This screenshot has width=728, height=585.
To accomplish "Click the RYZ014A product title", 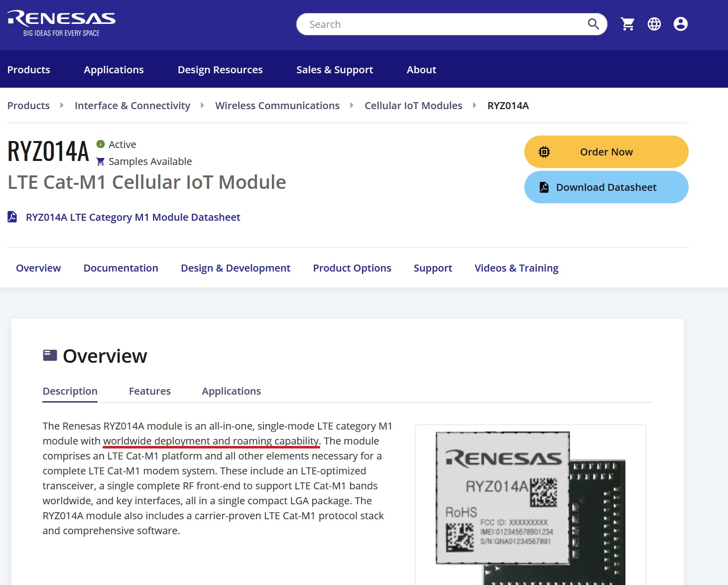I will click(48, 151).
